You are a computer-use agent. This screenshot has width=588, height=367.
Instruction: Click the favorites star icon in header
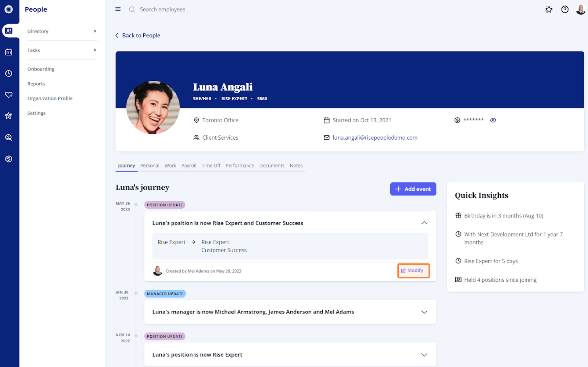(x=549, y=10)
